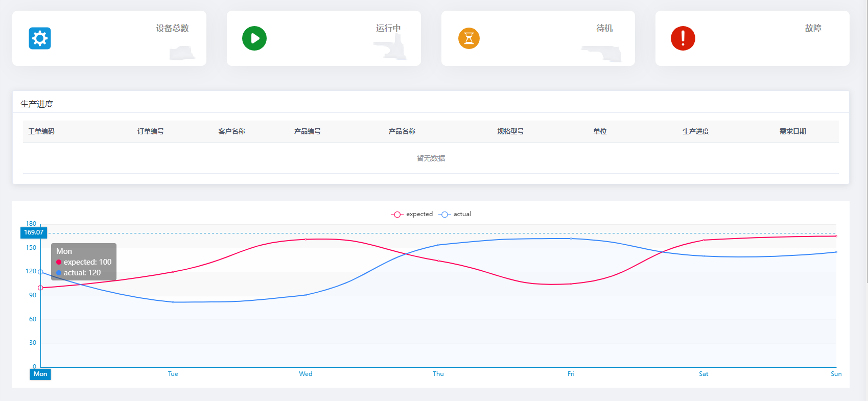868x401 pixels.
Task: Select the highlighted Mon axis label
Action: click(x=40, y=374)
